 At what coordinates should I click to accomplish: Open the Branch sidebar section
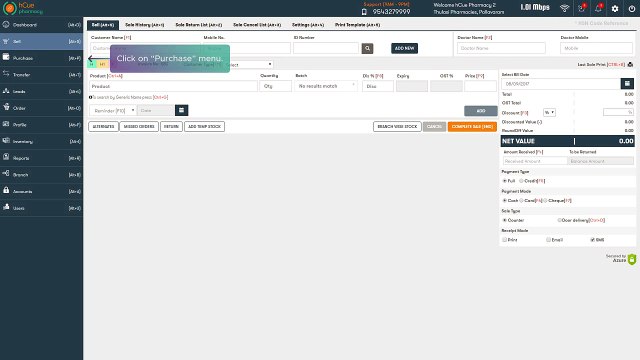click(41, 175)
